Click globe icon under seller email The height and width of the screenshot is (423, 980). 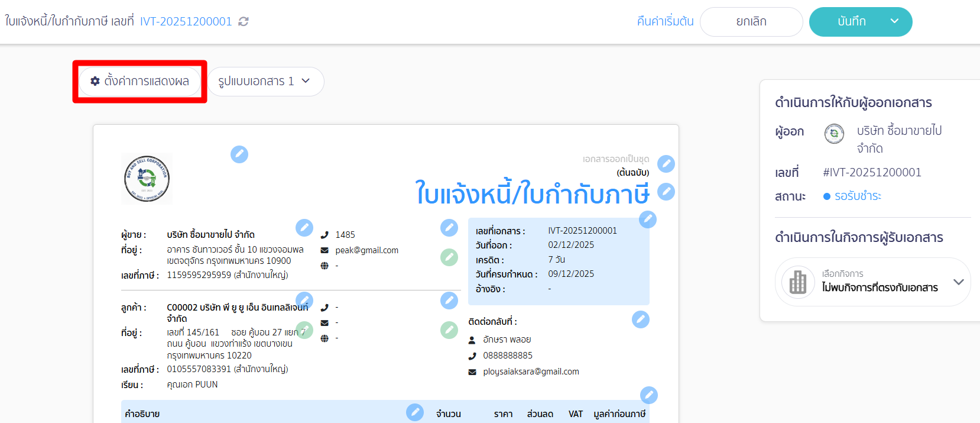pos(324,266)
